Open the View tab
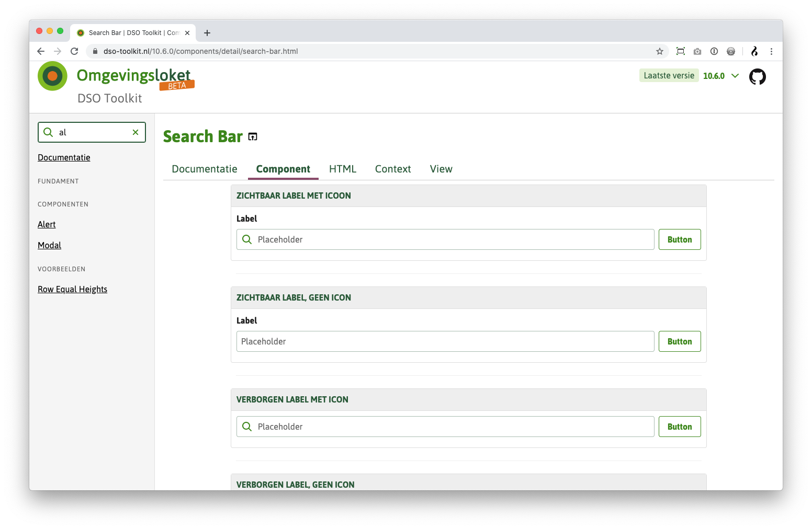The width and height of the screenshot is (812, 529). (441, 169)
